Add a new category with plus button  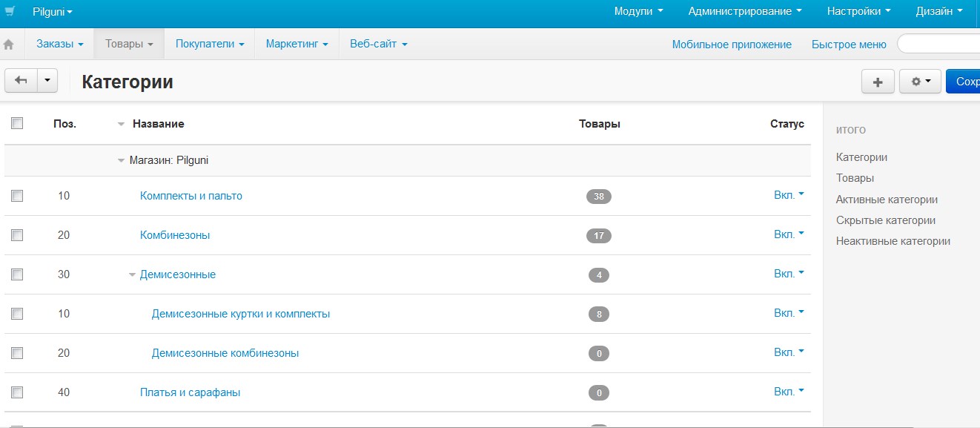pos(878,82)
